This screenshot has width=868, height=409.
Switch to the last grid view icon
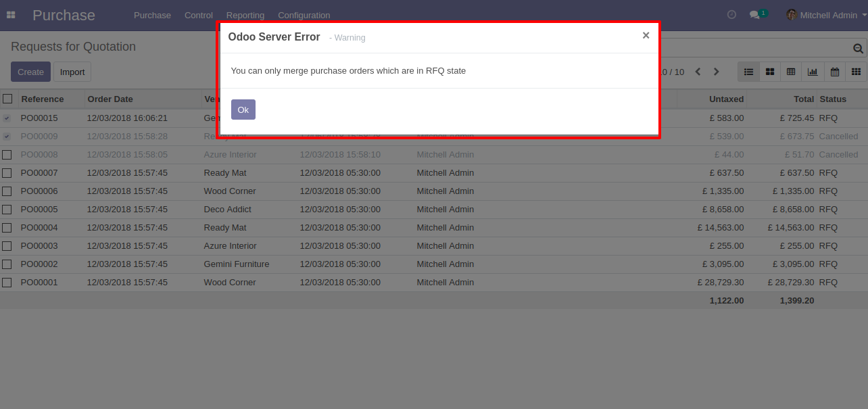coord(856,72)
